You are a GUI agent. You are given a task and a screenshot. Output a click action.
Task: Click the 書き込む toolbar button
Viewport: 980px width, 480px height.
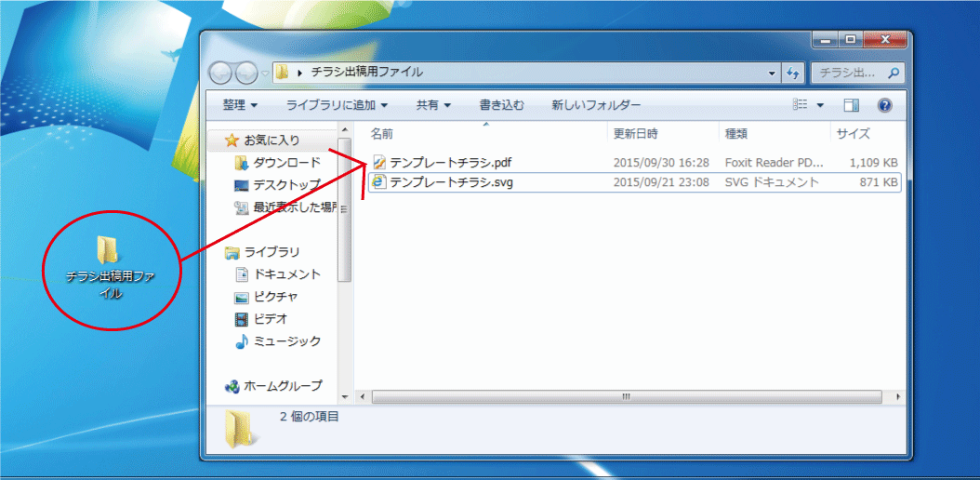pyautogui.click(x=502, y=106)
